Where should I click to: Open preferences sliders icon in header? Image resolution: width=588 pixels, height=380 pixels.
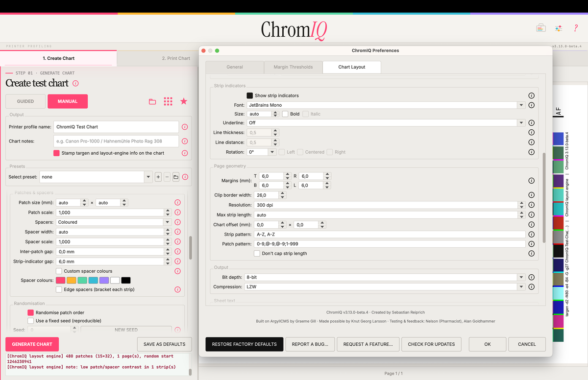pyautogui.click(x=559, y=28)
